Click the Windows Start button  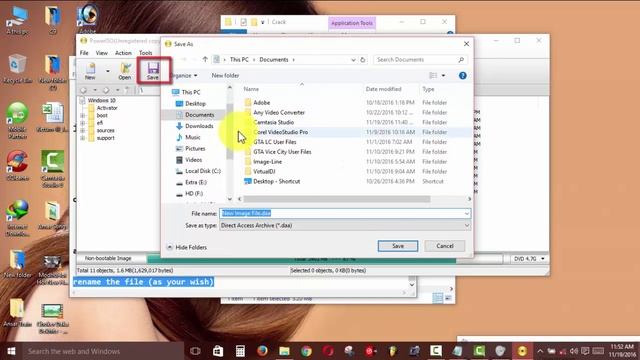(11, 351)
